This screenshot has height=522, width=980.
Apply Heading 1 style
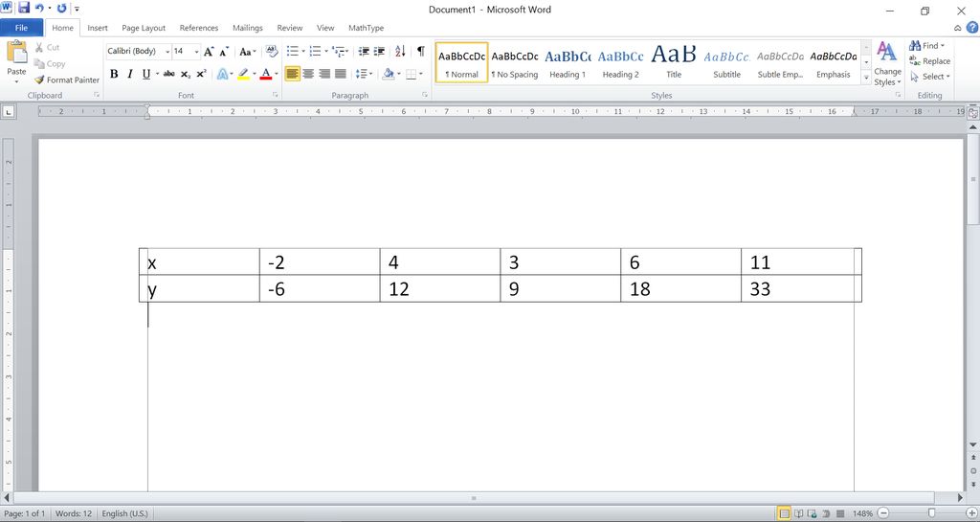click(x=568, y=62)
